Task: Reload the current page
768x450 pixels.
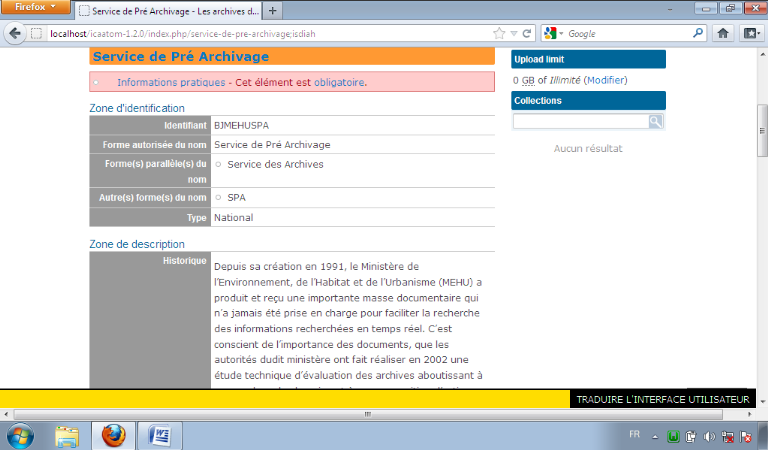Action: point(527,33)
